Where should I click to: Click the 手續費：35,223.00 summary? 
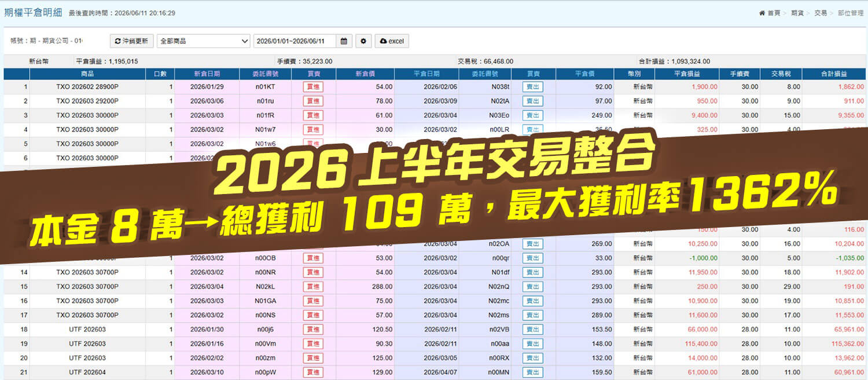click(304, 61)
